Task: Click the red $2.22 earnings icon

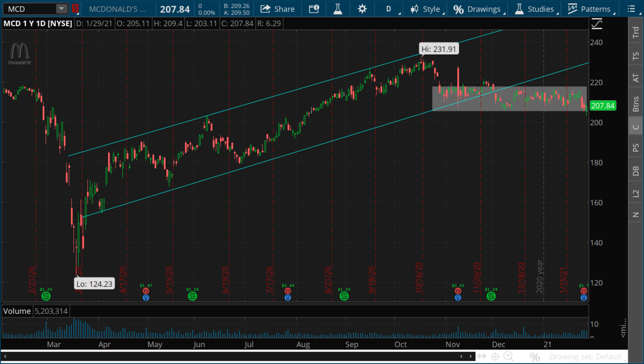Action: [x=457, y=290]
